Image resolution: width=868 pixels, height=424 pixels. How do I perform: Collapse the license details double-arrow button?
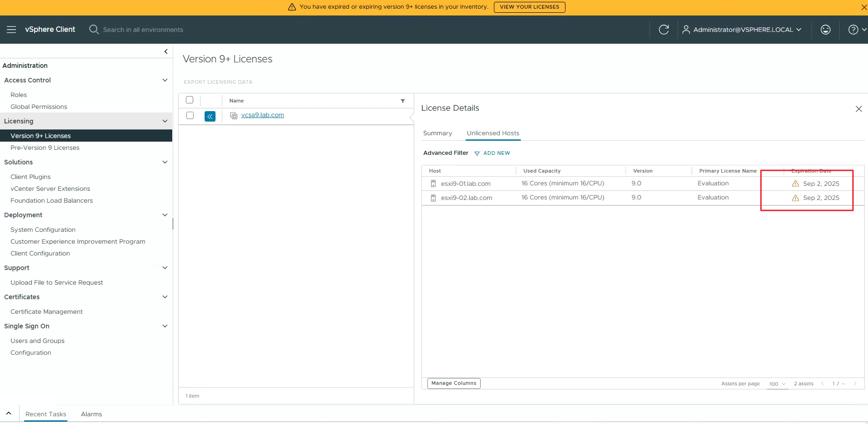tap(210, 116)
